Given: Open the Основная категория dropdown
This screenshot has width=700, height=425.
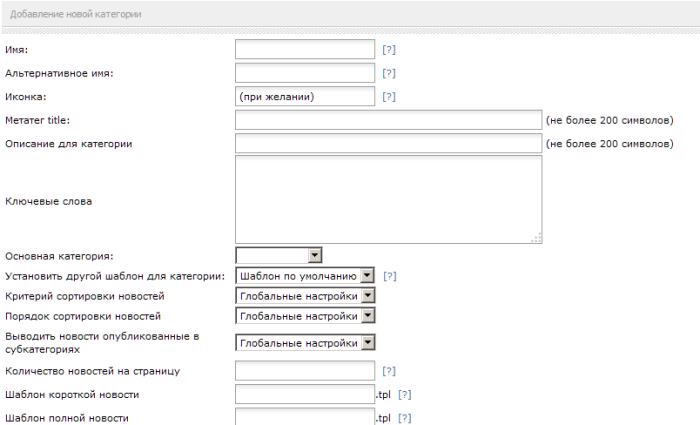Looking at the screenshot, I should tap(279, 256).
